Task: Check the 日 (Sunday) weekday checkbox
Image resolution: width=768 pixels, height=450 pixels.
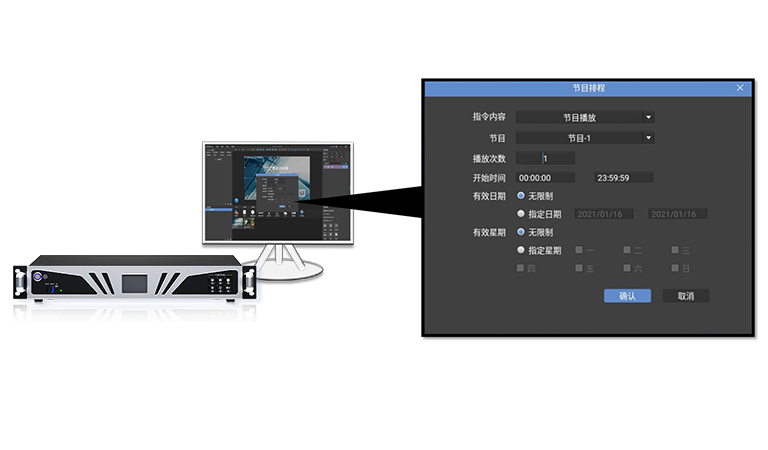Action: coord(675,268)
